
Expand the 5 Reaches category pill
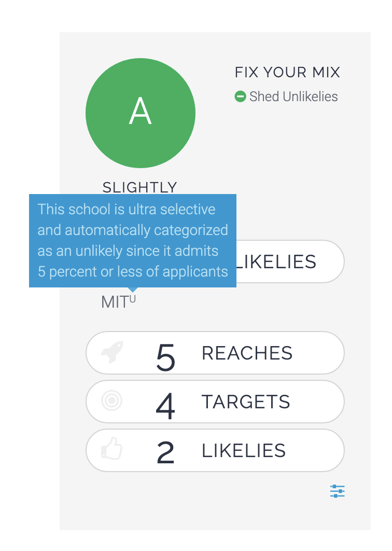click(x=215, y=353)
